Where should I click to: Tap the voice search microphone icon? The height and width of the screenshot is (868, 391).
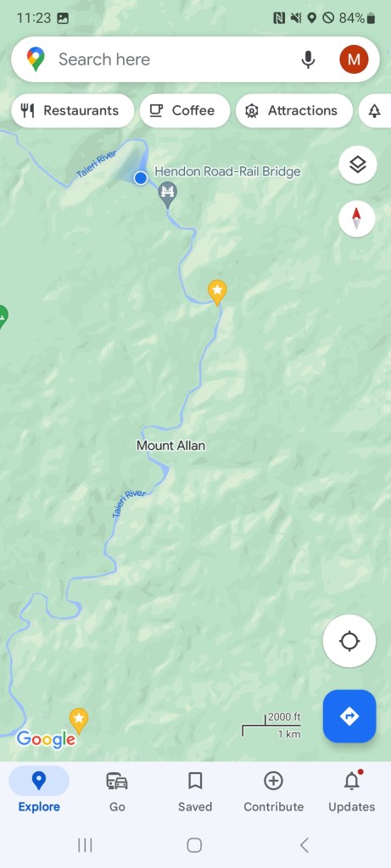pyautogui.click(x=308, y=59)
